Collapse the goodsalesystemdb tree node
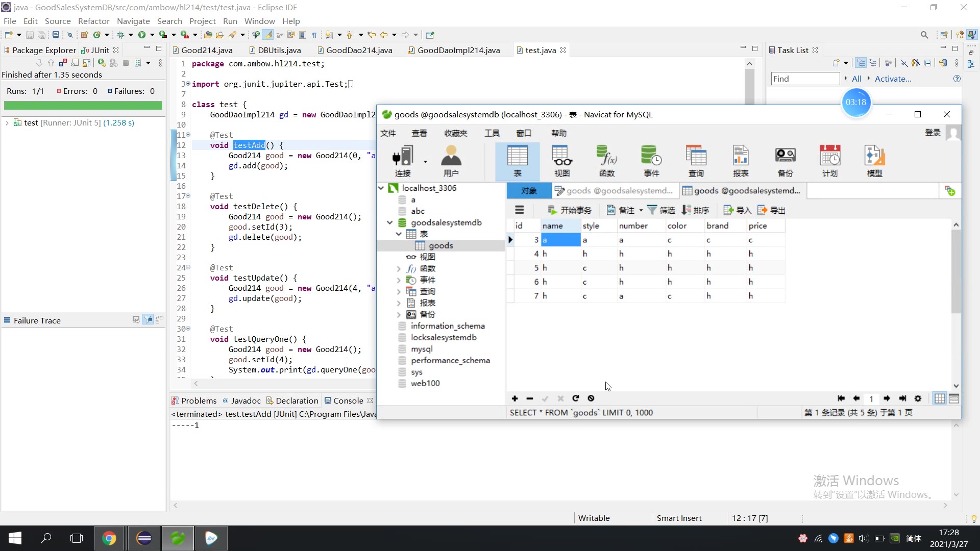Image resolution: width=980 pixels, height=551 pixels. [x=390, y=222]
